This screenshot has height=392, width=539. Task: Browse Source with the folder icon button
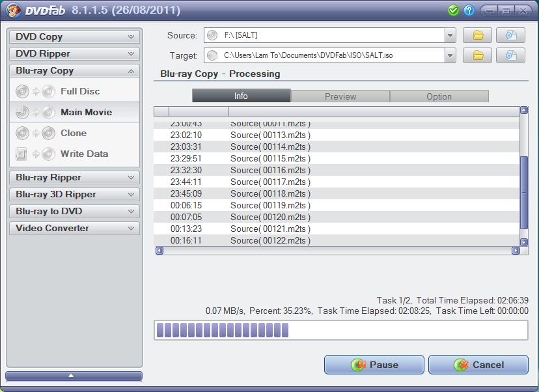[477, 35]
